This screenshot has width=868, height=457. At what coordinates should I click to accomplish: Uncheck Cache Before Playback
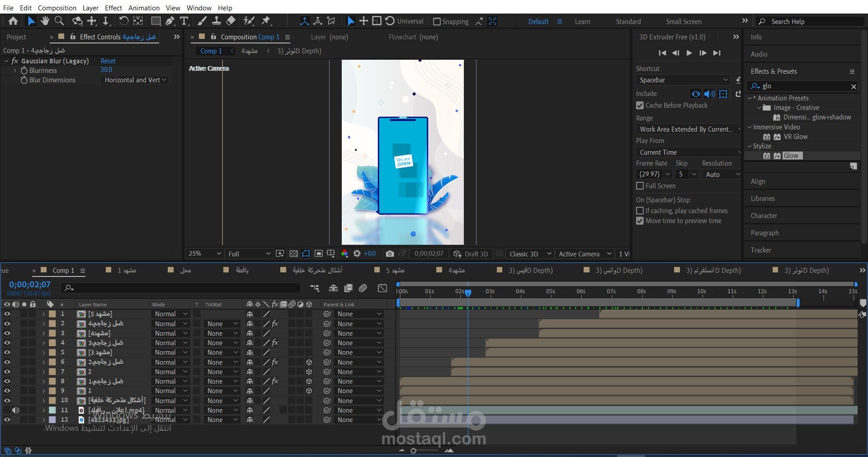tap(640, 105)
